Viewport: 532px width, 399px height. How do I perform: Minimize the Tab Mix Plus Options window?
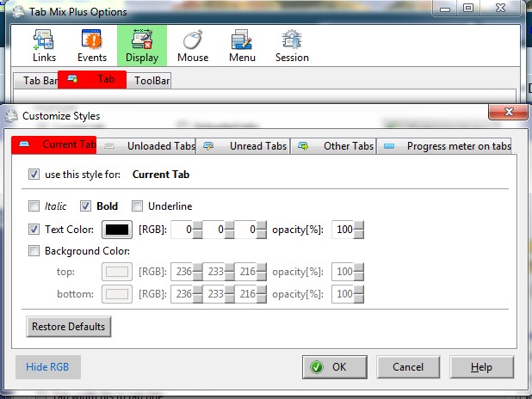tap(445, 9)
